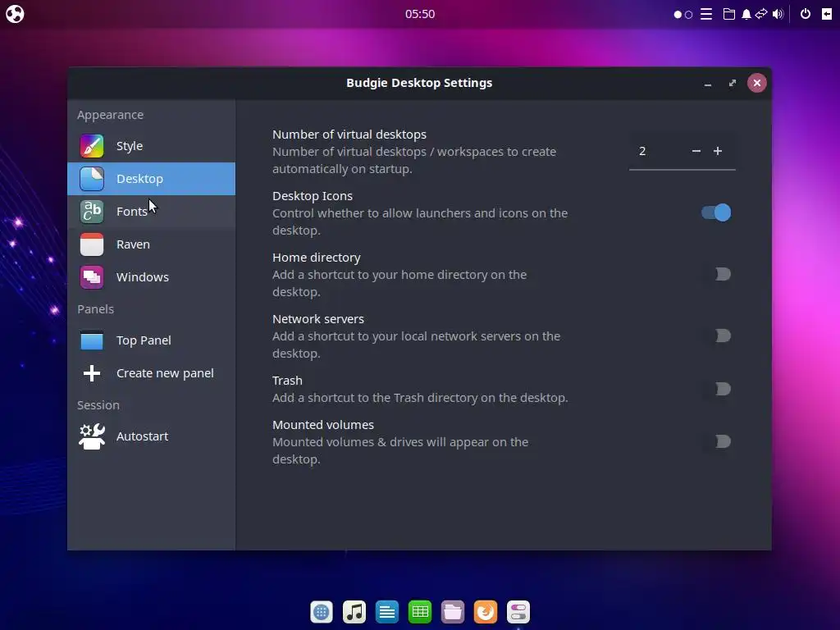Screen dimensions: 840x630
Task: Click the clock showing 05:50
Action: 420,14
